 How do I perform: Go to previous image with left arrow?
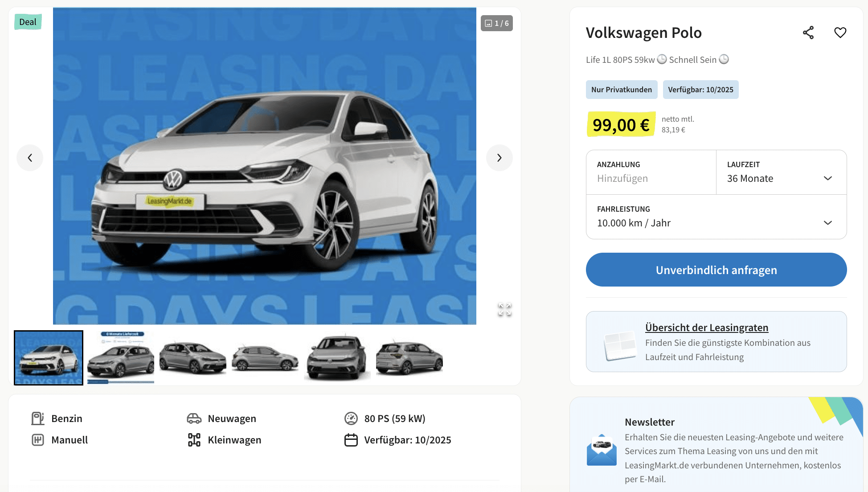click(30, 158)
